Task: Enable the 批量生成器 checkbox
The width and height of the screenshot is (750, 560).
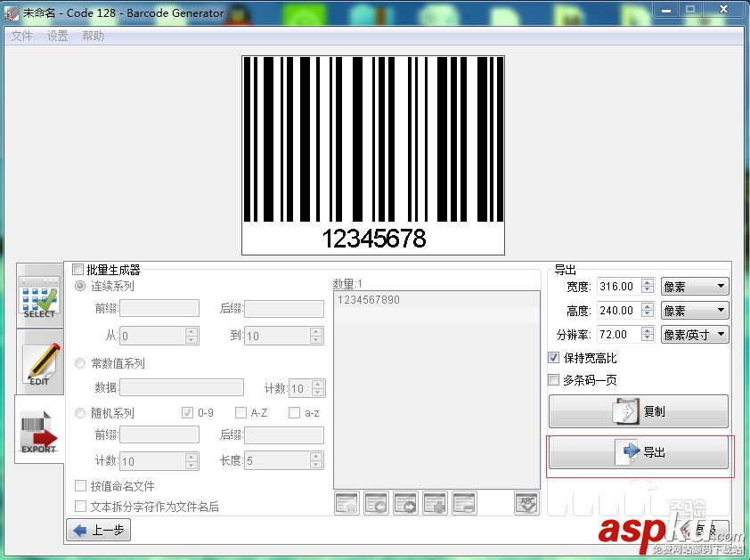Action: click(78, 269)
